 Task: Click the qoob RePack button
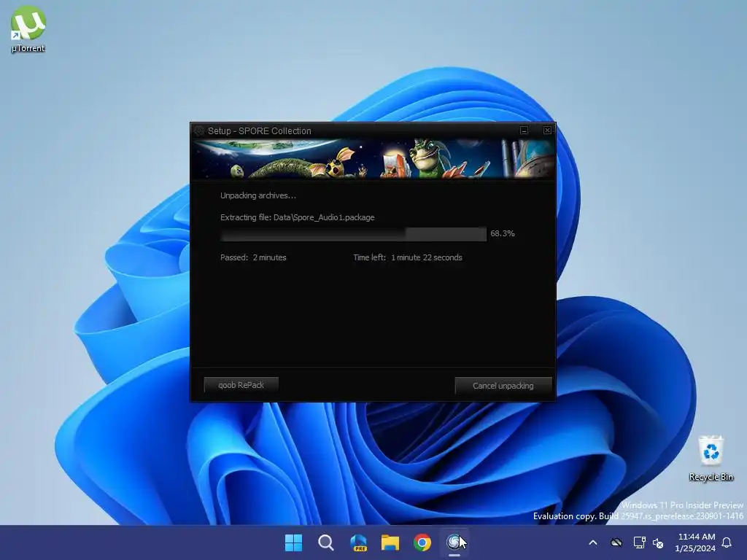tap(241, 385)
